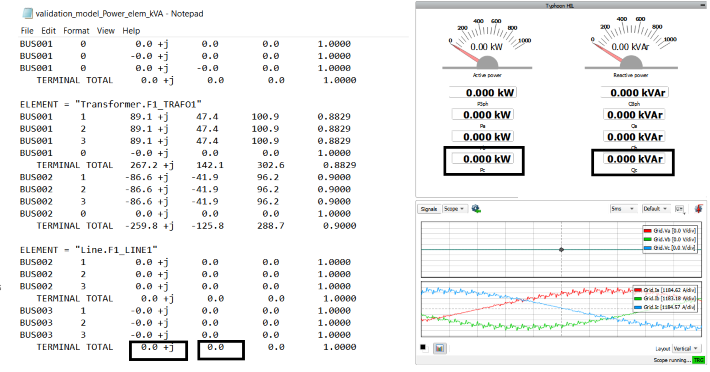Click the red capture icon in scope toolbar

pos(699,209)
